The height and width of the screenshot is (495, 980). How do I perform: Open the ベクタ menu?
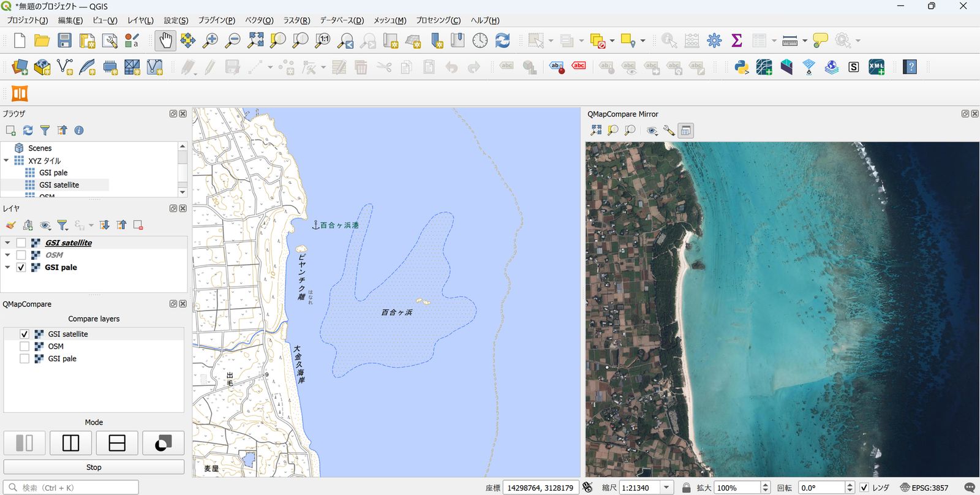(259, 20)
